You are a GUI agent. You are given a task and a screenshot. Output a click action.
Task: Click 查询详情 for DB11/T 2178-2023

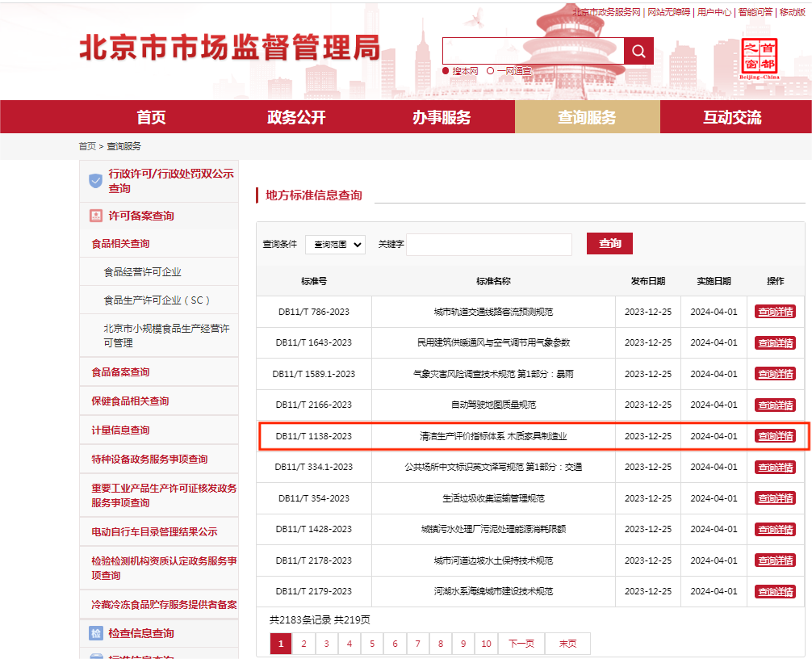pyautogui.click(x=775, y=560)
